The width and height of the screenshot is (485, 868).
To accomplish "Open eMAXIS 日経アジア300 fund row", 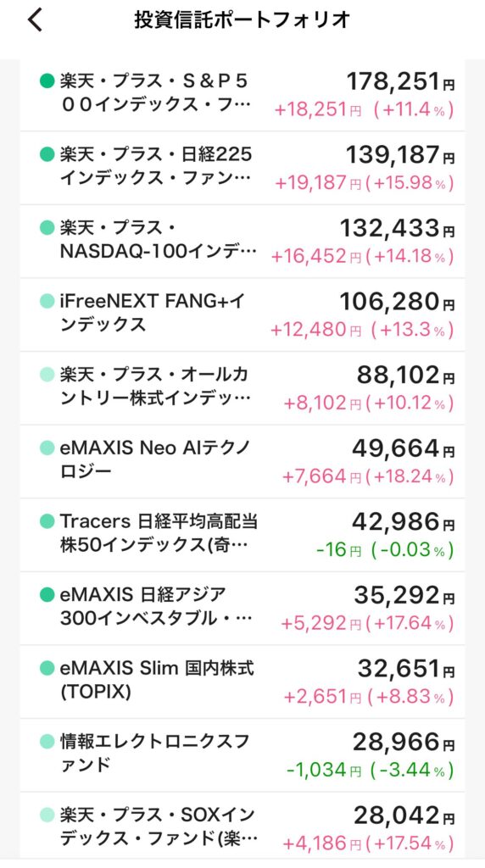I will tap(242, 608).
